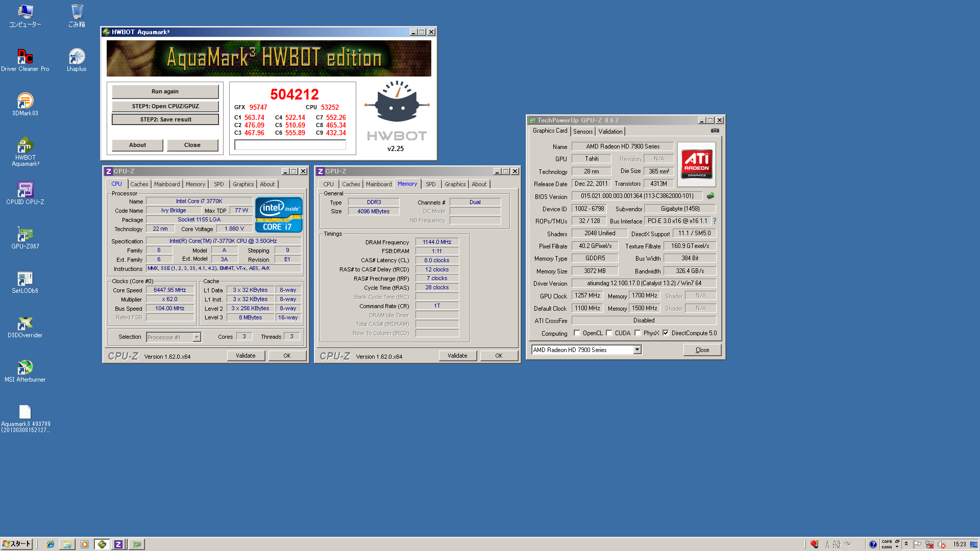Open the D3DOverrider desktop shortcut
Viewport: 980px width, 551px height.
(25, 326)
